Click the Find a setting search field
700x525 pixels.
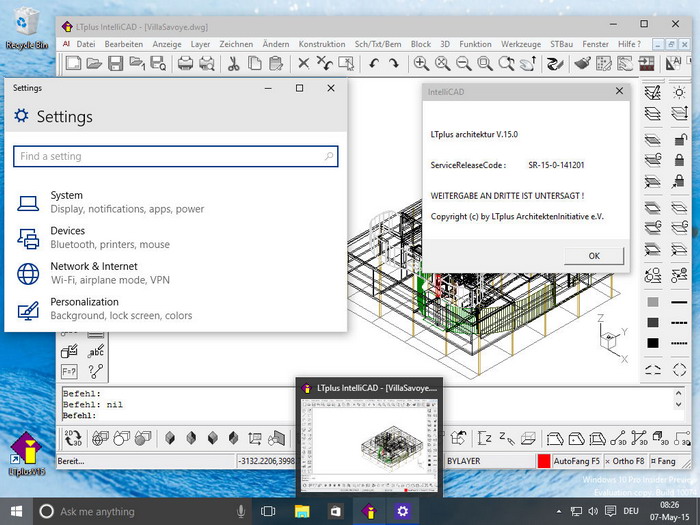coord(175,156)
